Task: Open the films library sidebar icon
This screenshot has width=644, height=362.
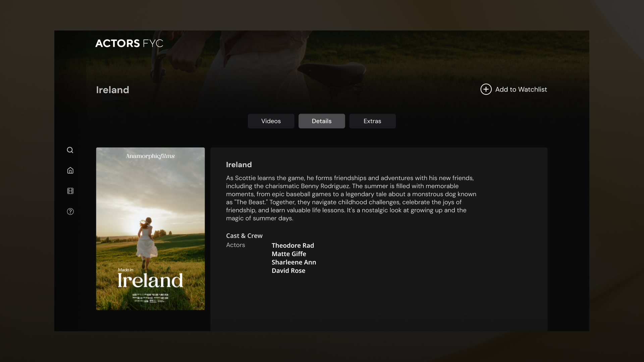Action: coord(70,191)
